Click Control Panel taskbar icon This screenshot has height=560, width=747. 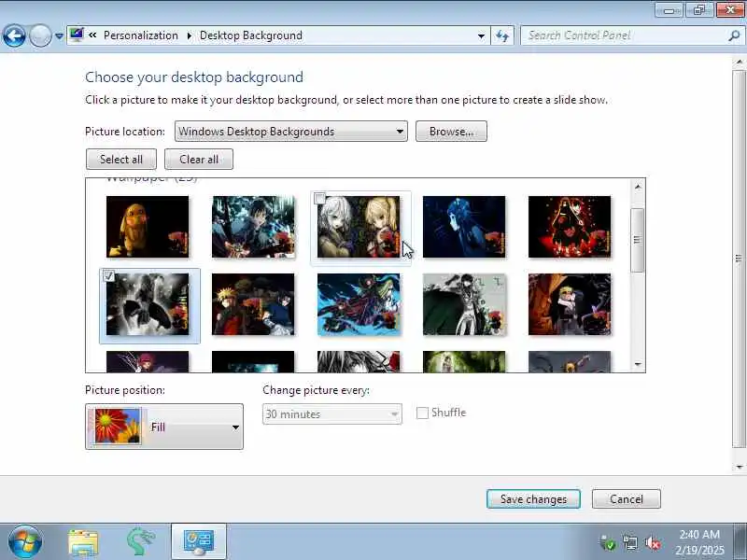pos(199,542)
